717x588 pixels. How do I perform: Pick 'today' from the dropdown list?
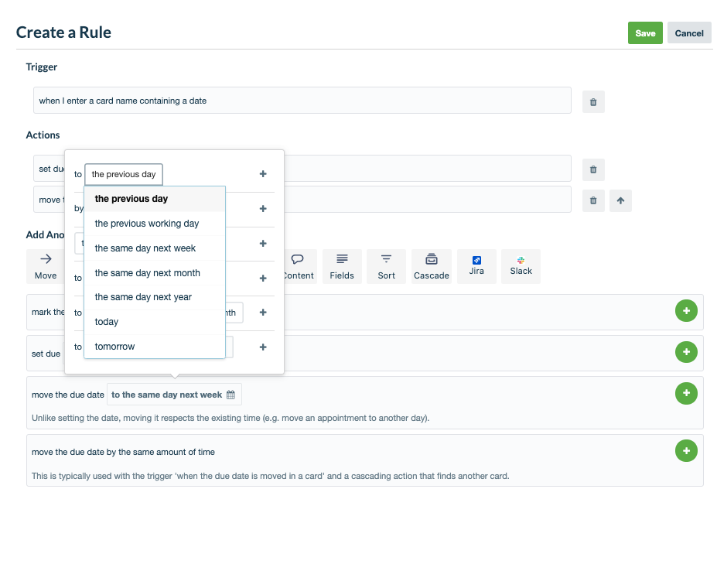155,322
